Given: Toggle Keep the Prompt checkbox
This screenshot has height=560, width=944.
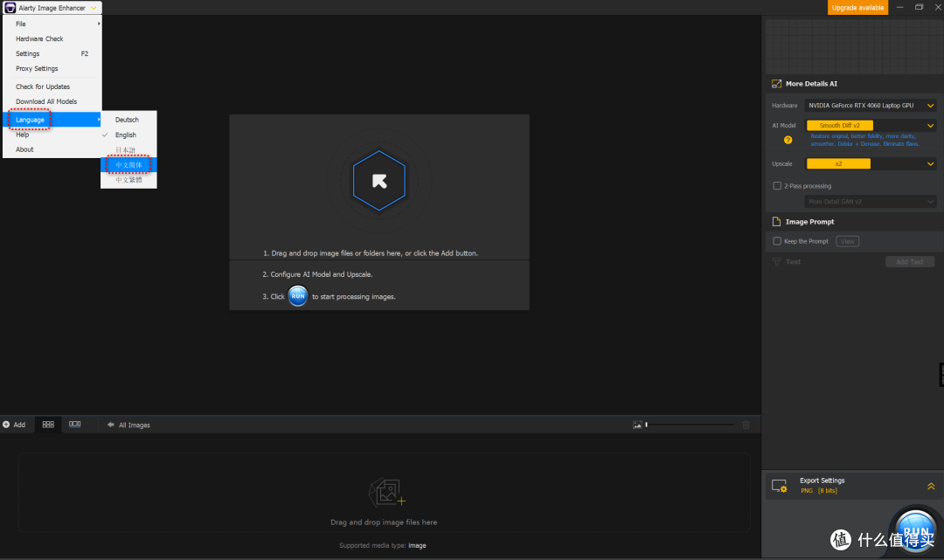Looking at the screenshot, I should pyautogui.click(x=777, y=241).
